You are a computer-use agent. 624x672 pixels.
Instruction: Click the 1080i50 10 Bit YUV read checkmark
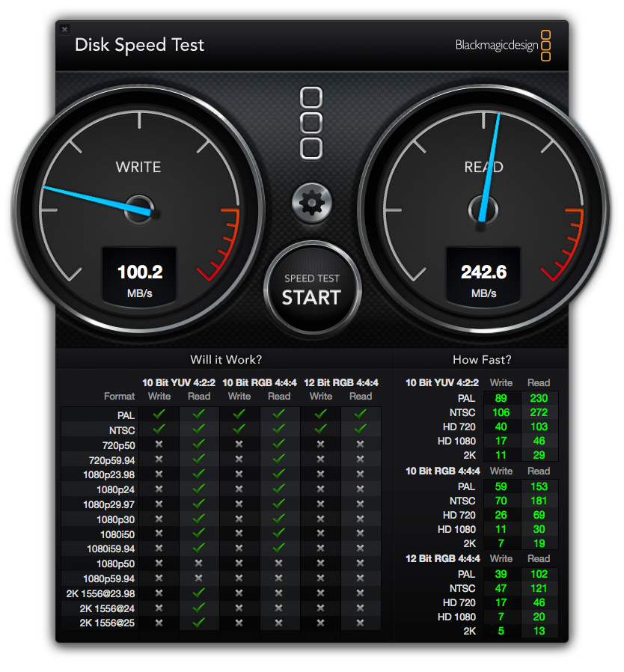click(198, 534)
